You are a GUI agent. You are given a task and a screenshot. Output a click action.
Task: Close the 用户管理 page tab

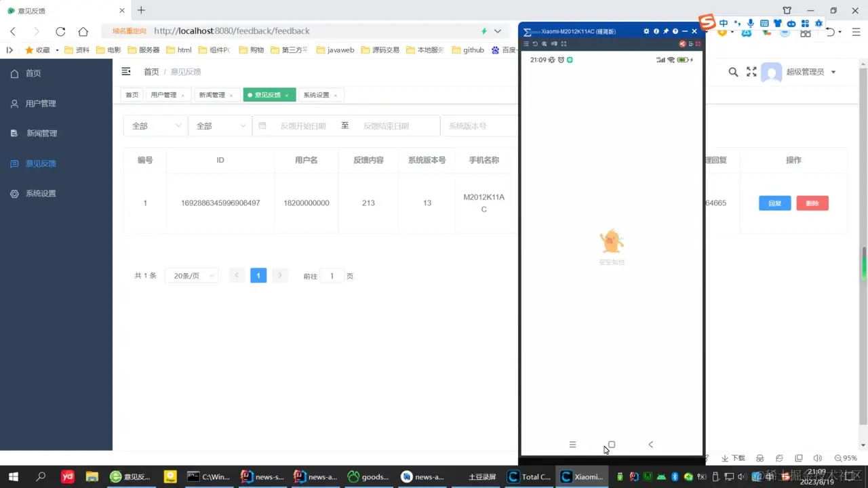183,96
